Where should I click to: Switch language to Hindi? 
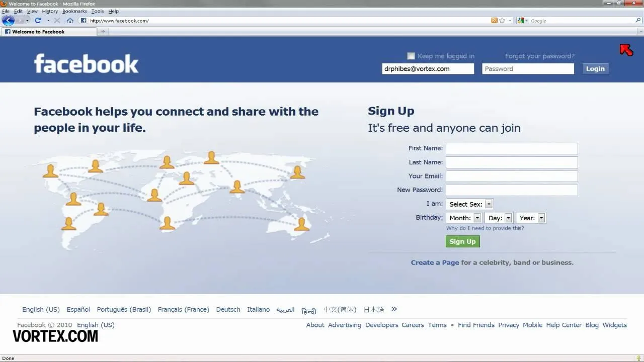pos(309,310)
